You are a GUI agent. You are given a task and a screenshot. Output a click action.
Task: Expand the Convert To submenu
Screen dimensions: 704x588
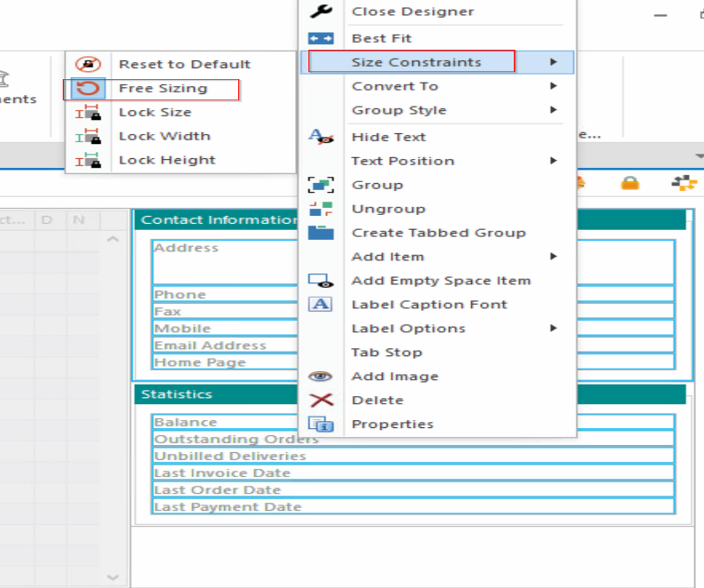coord(395,86)
